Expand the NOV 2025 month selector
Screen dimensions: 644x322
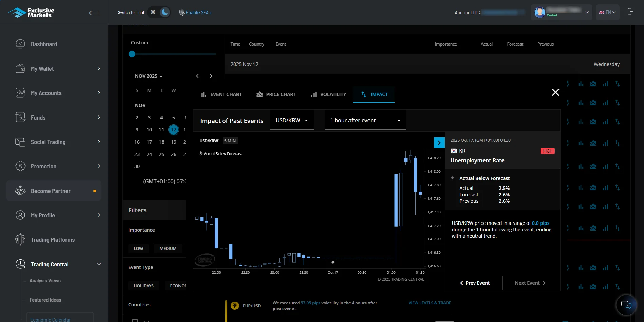[x=148, y=76]
